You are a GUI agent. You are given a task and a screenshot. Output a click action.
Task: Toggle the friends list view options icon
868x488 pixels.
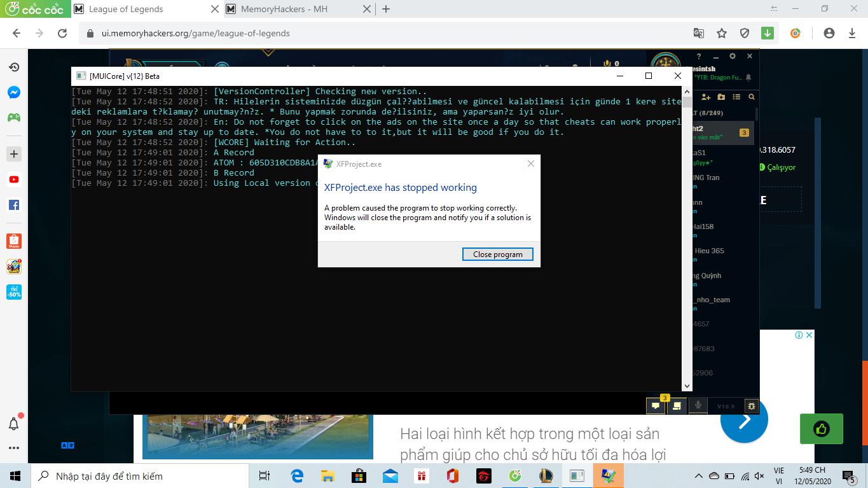coord(736,97)
